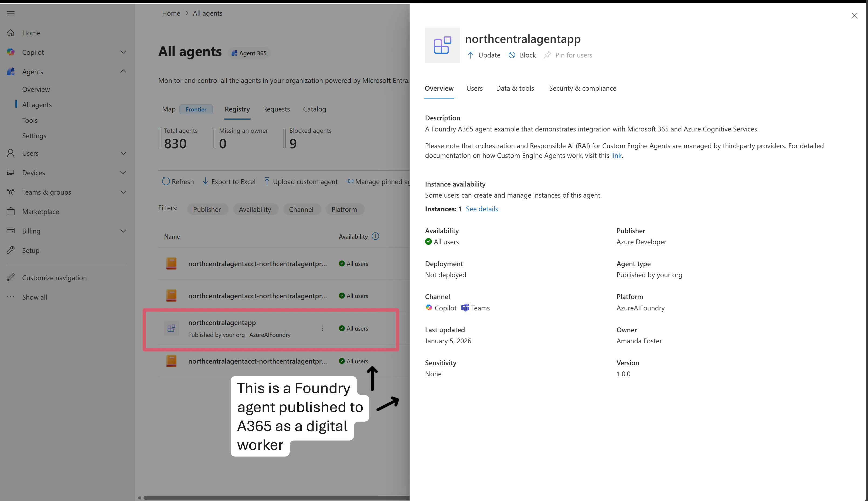Select the Overview tab in details panel

(439, 89)
